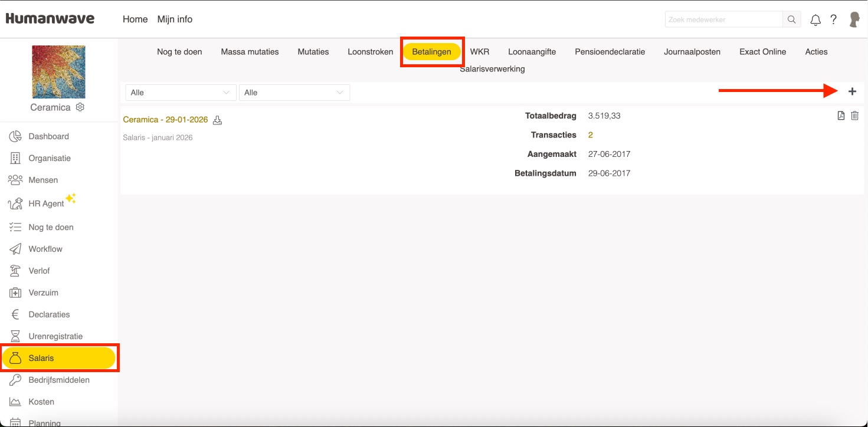Viewport: 868px width, 427px height.
Task: Open the Salarisverwerking tab
Action: 492,69
